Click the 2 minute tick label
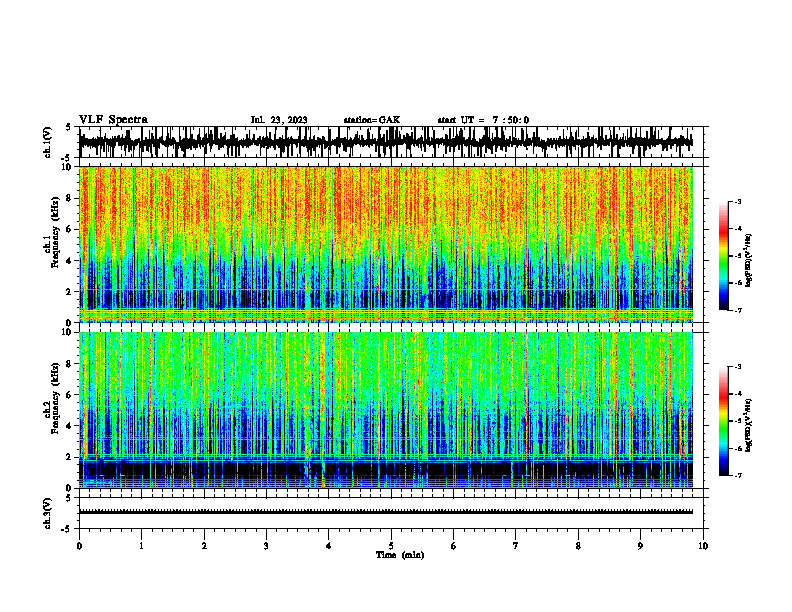 204,546
